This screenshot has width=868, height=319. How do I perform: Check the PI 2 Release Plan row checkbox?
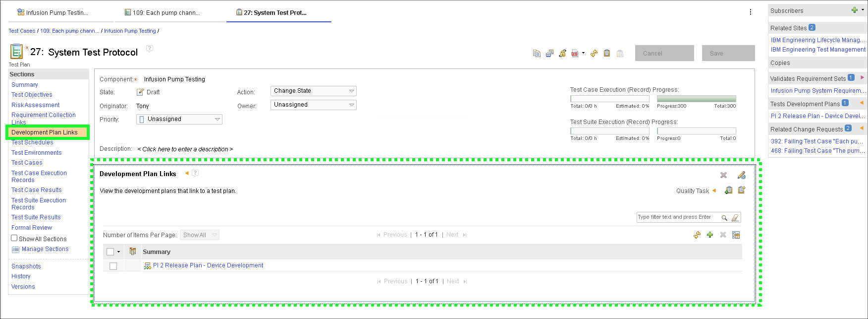pyautogui.click(x=113, y=266)
